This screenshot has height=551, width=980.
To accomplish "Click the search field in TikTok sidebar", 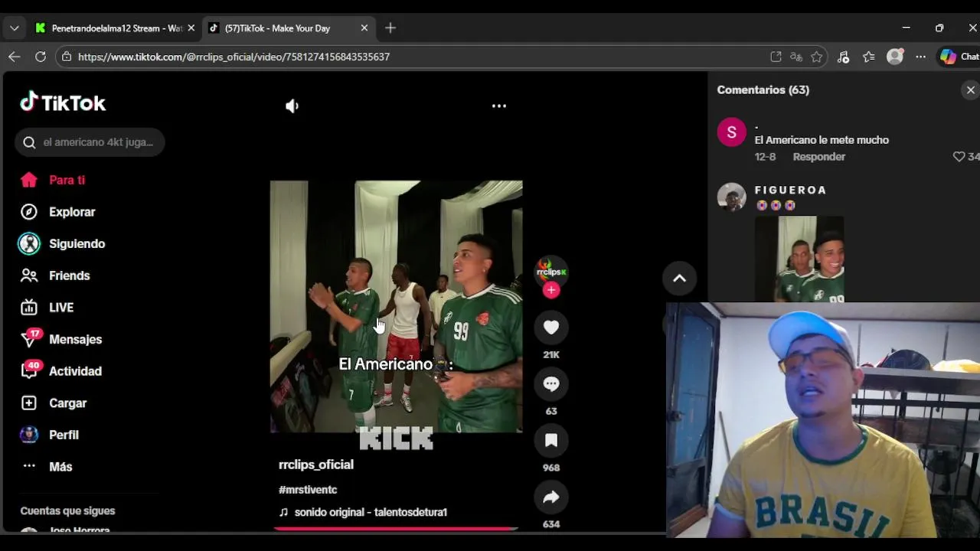I will (x=90, y=142).
